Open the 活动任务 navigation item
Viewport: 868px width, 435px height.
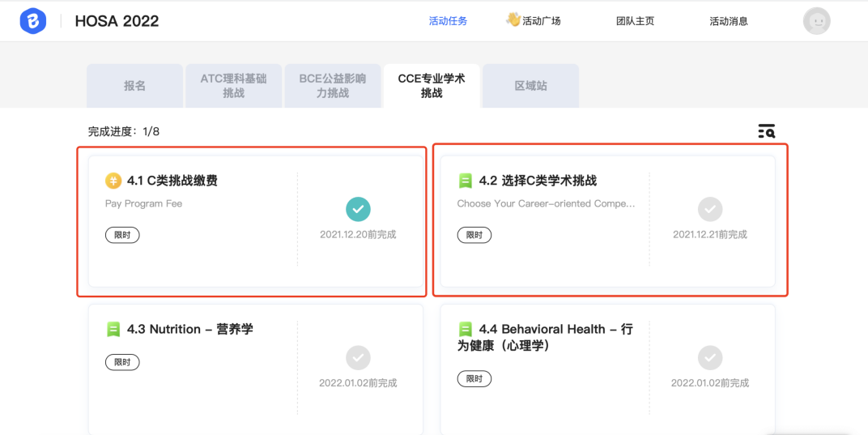449,22
